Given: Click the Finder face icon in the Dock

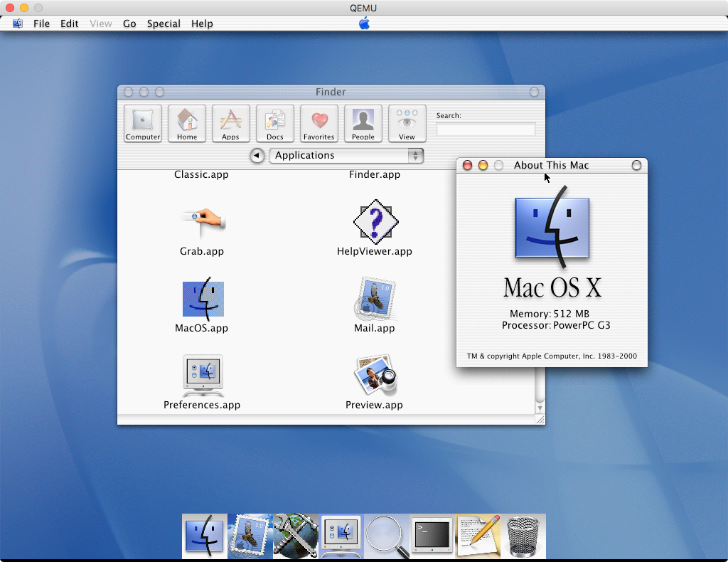Looking at the screenshot, I should coord(204,535).
